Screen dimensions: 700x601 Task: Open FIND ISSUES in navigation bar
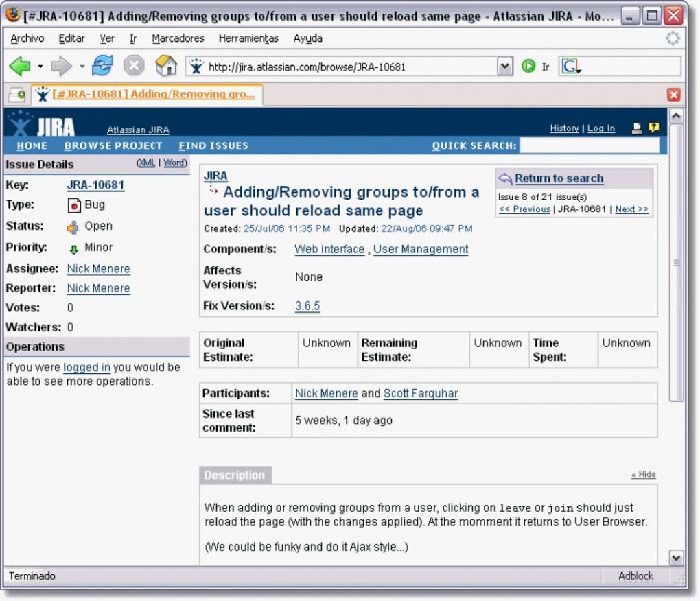(x=213, y=146)
